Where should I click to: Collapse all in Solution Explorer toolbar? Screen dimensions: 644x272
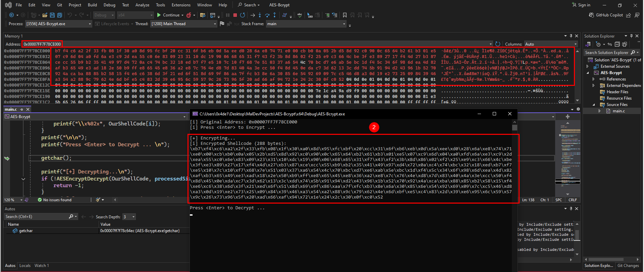(x=617, y=44)
